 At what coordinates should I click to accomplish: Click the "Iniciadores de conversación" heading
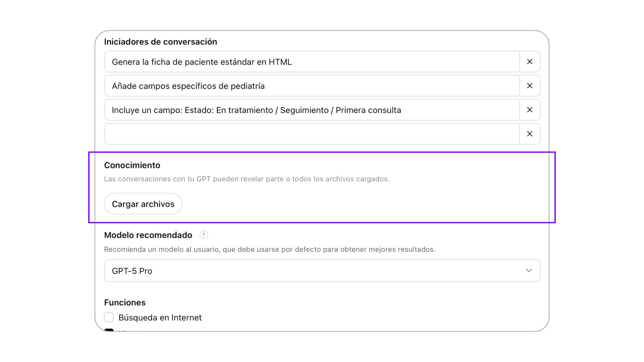160,42
